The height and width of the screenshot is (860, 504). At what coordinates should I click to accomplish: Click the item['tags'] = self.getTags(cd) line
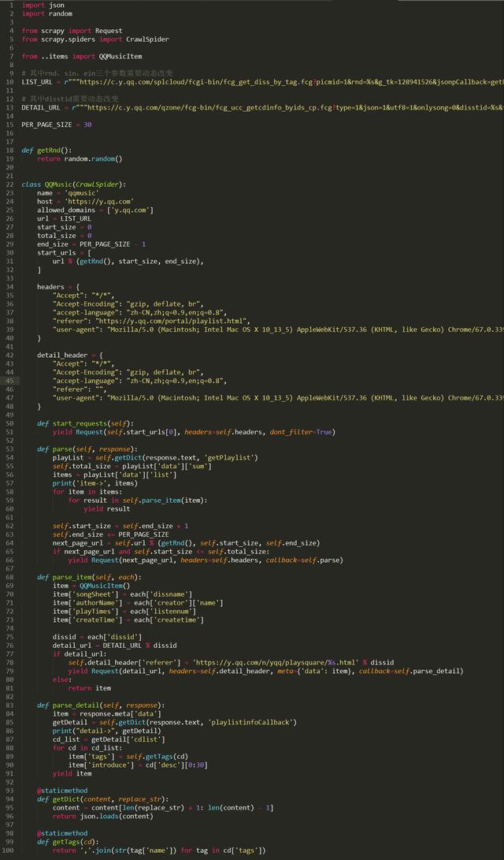128,756
